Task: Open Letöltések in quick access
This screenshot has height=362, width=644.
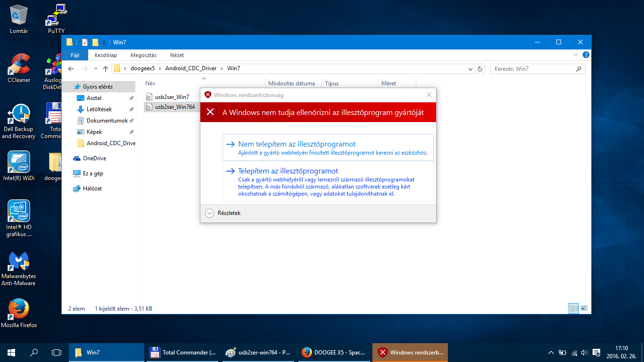Action: (99, 109)
